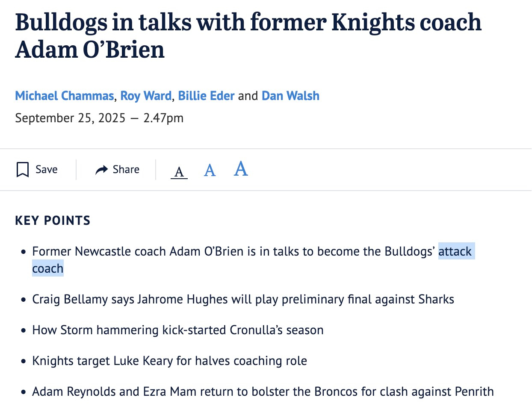The image size is (532, 418).
Task: Select the small text size A
Action: click(179, 172)
